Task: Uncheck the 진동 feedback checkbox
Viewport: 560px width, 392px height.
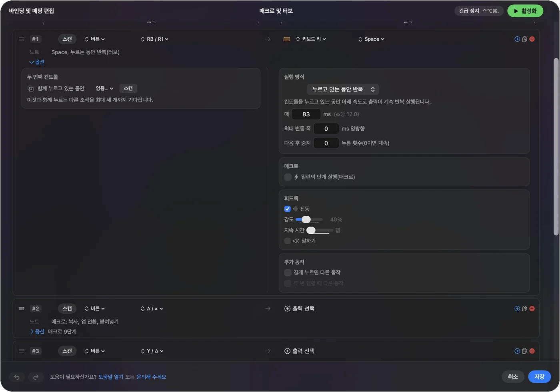Action: (x=287, y=209)
